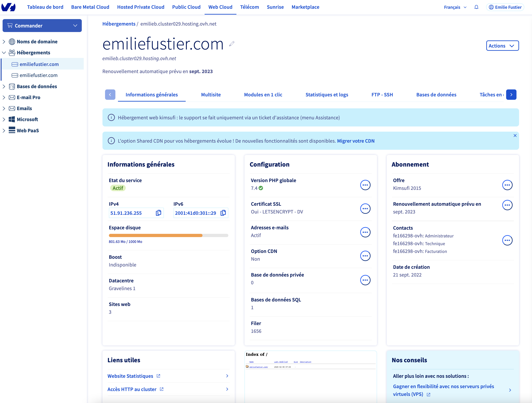Click the pencil edit icon beside emiliefustier.com title

[232, 44]
